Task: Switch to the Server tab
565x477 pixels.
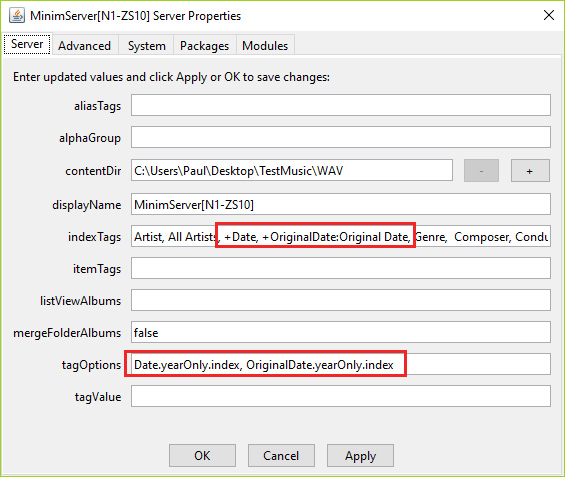Action: [x=27, y=44]
